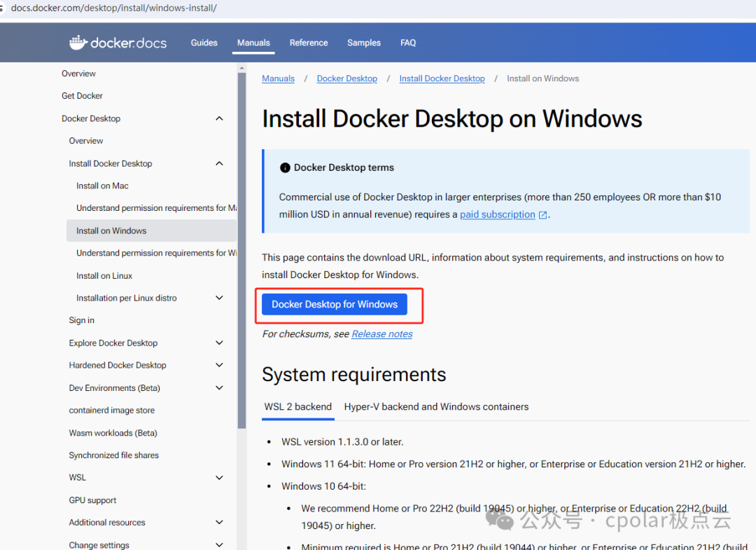
Task: Expand the Hardened Docker Desktop chevron
Action: 219,365
